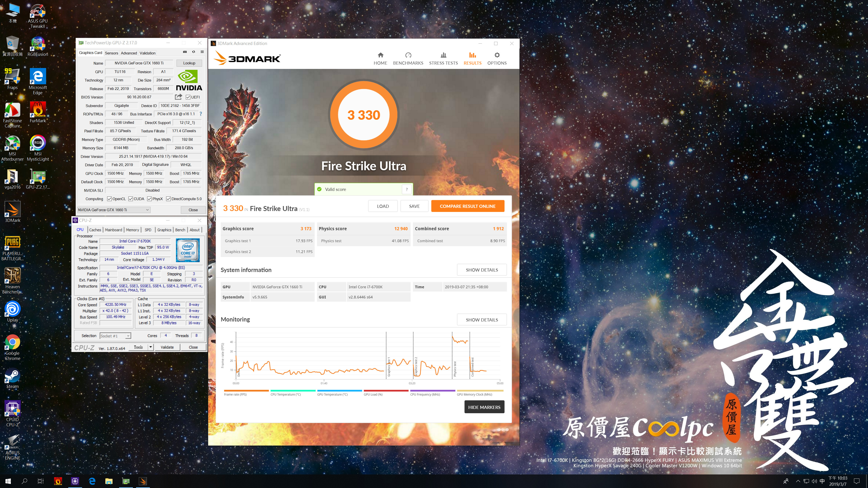Click the CPU-Z Tools button
The height and width of the screenshot is (488, 868).
pyautogui.click(x=139, y=347)
